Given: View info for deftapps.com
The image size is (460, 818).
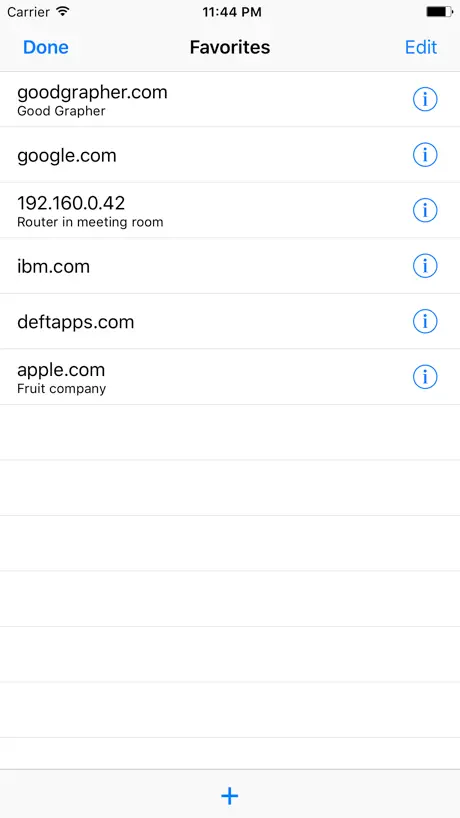Looking at the screenshot, I should coord(425,321).
